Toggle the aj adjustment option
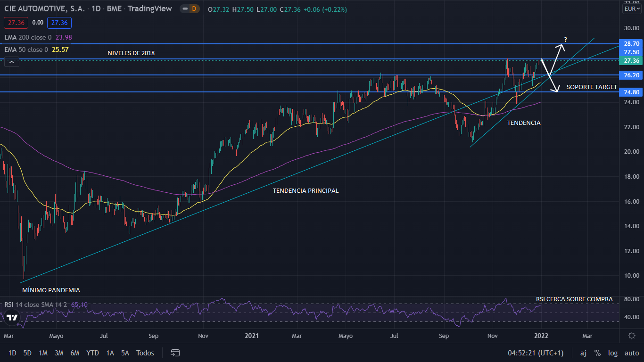Image resolution: width=644 pixels, height=362 pixels. pos(583,353)
